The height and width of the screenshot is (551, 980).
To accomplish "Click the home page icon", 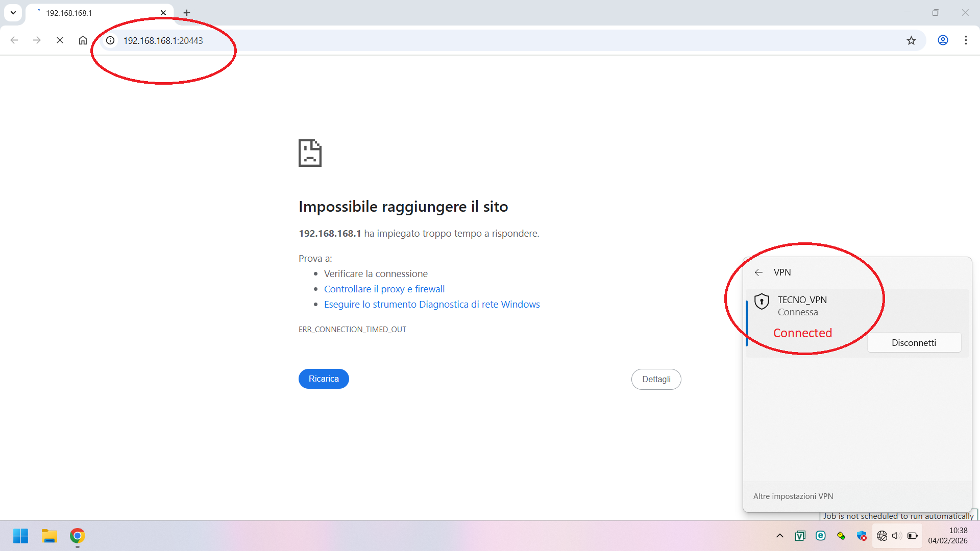I will tap(83, 40).
